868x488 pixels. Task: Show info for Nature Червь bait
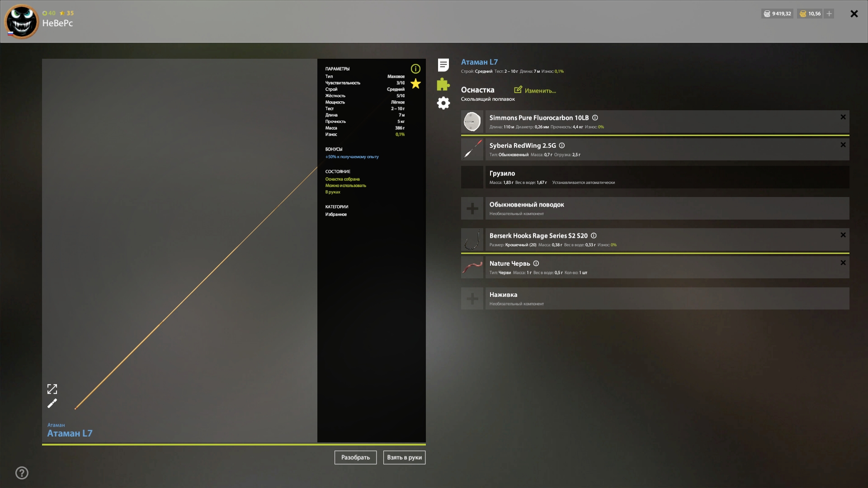point(536,263)
